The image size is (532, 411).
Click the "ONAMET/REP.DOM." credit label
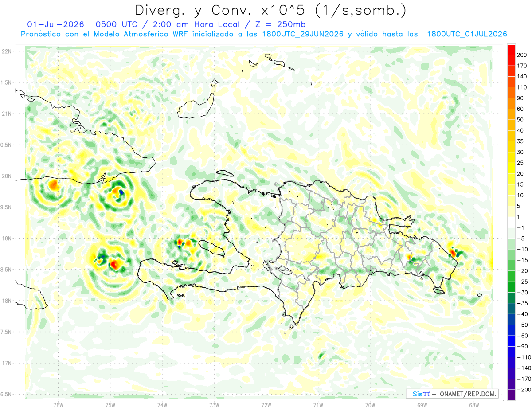pyautogui.click(x=467, y=394)
